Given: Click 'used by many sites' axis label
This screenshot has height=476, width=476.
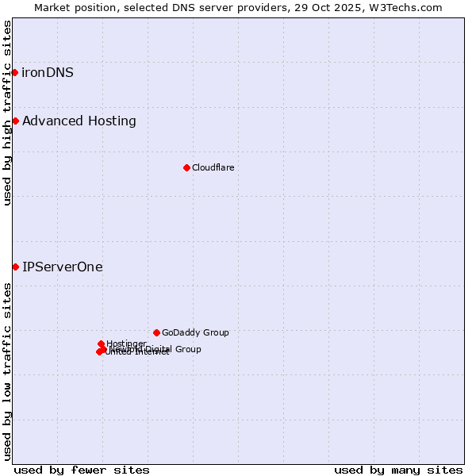Looking at the screenshot, I should point(398,470).
